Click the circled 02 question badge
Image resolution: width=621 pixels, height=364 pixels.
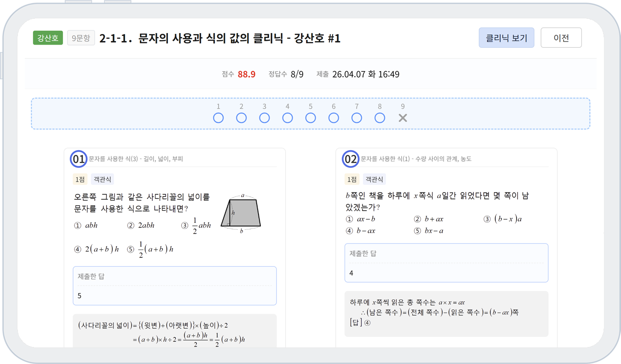(x=351, y=159)
